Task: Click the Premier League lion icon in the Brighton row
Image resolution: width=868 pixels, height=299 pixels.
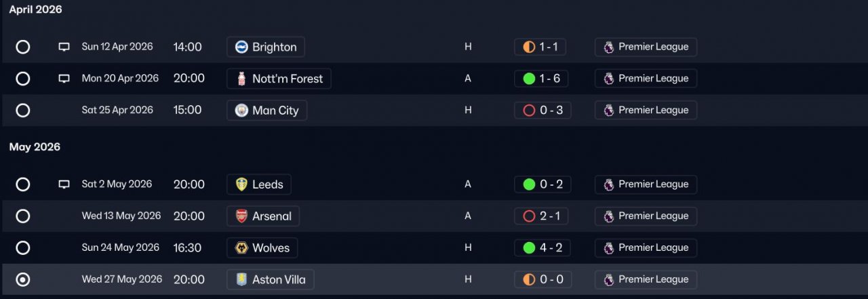Action: (x=608, y=47)
